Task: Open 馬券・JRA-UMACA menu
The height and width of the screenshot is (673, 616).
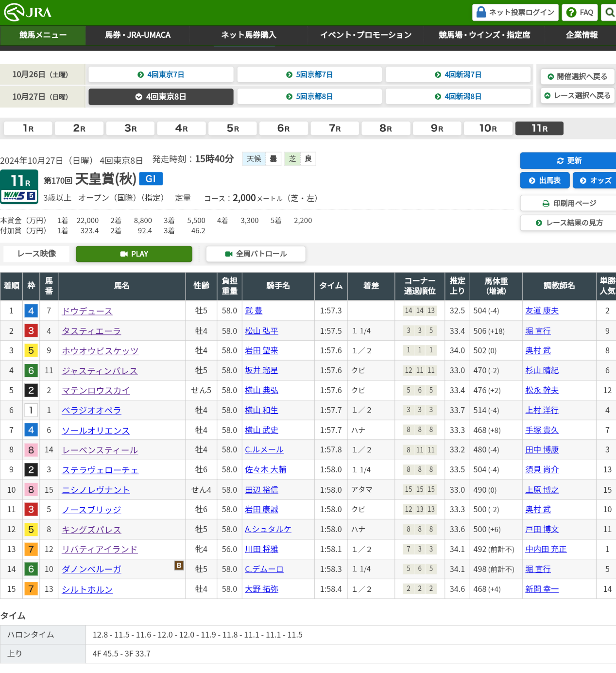Action: pos(137,35)
